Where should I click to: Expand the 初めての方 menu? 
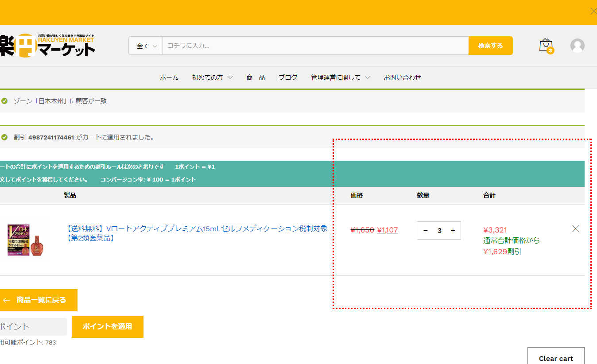[x=212, y=77]
